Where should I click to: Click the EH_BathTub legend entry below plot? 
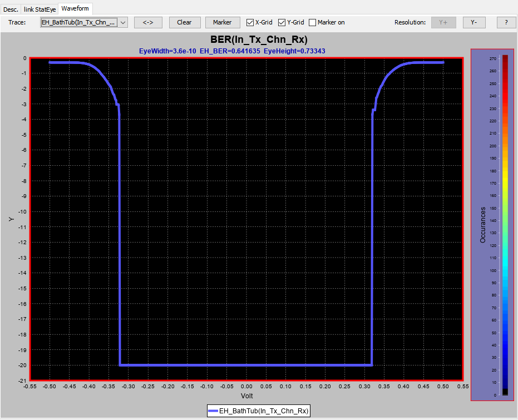tap(258, 411)
